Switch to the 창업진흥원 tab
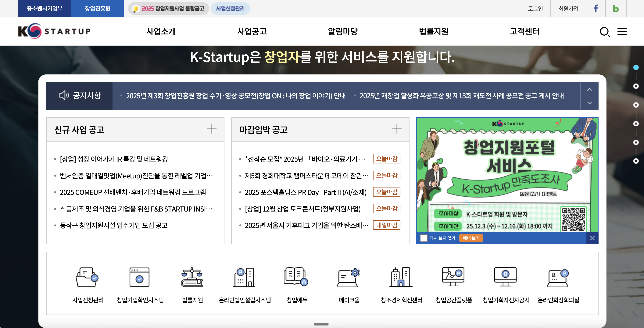The image size is (644, 328). coord(98,9)
